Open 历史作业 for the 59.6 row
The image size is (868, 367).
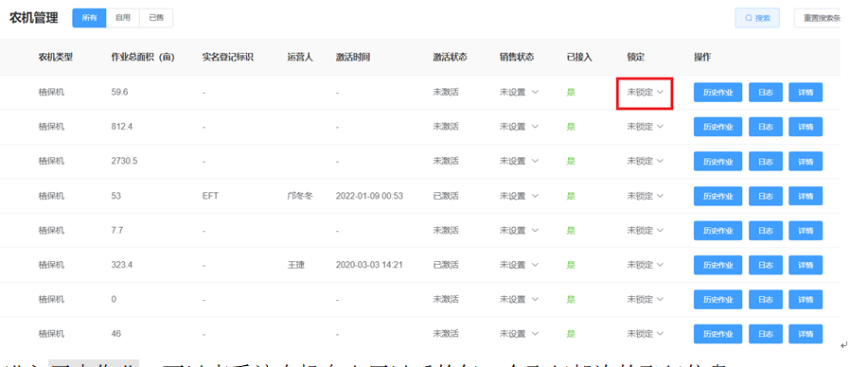click(x=718, y=93)
